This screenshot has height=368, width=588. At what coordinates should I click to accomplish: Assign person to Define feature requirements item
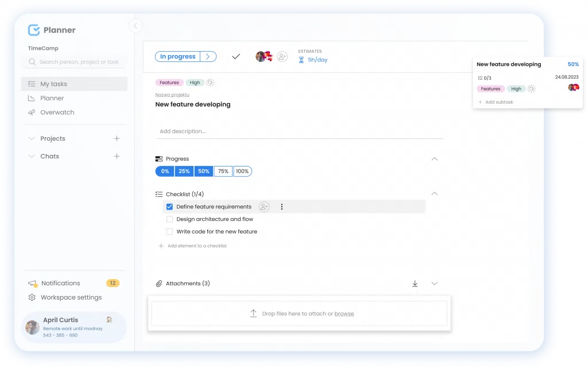click(264, 207)
